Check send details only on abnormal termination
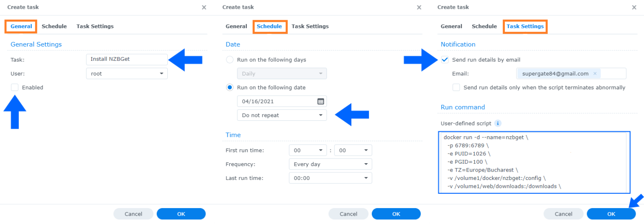This screenshot has width=644, height=224. (x=456, y=88)
